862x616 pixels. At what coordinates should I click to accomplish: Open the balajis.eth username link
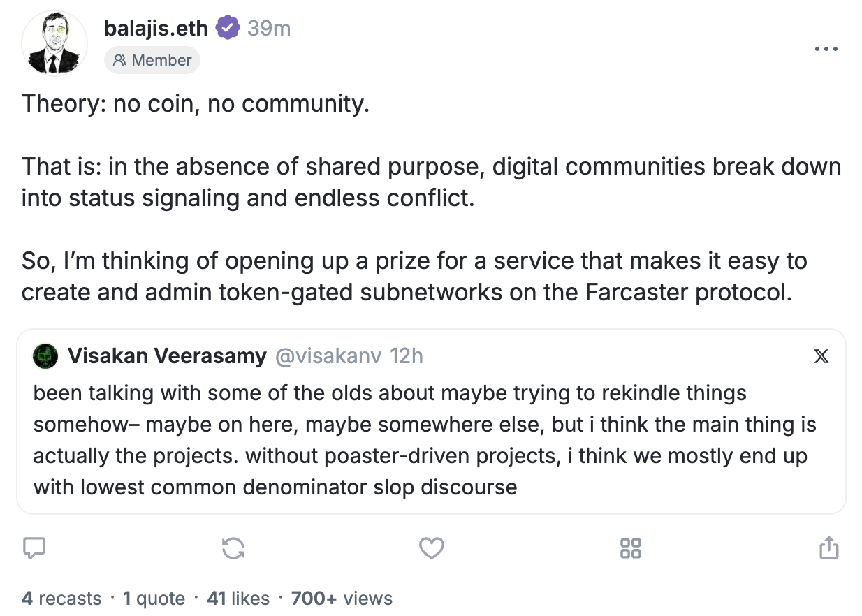[156, 28]
